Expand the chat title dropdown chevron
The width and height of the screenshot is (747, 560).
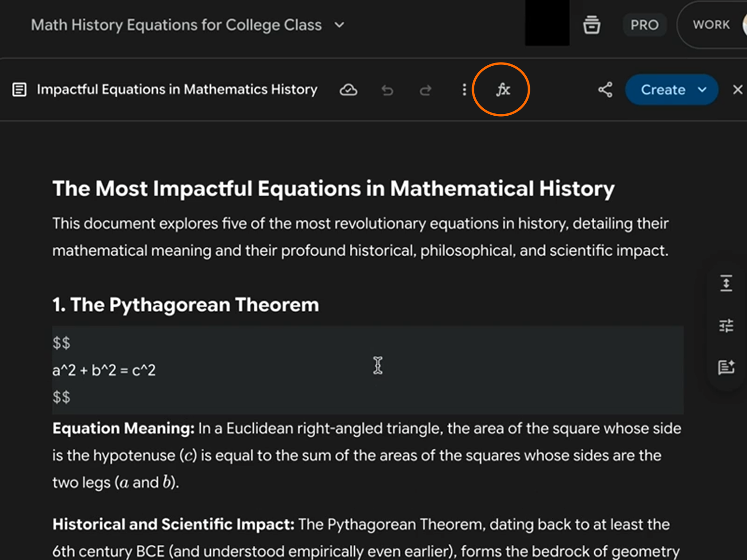[x=340, y=25]
